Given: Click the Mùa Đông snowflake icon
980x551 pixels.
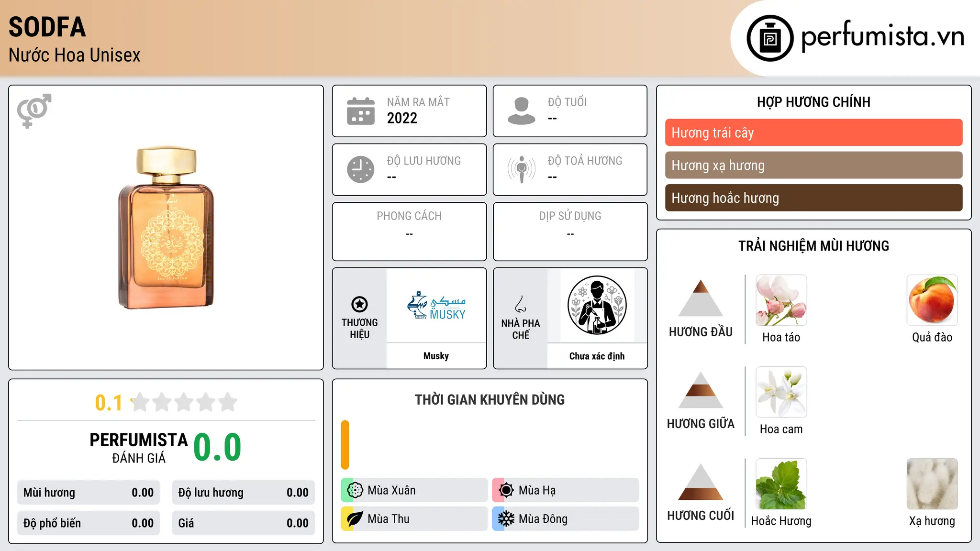Looking at the screenshot, I should tap(506, 519).
